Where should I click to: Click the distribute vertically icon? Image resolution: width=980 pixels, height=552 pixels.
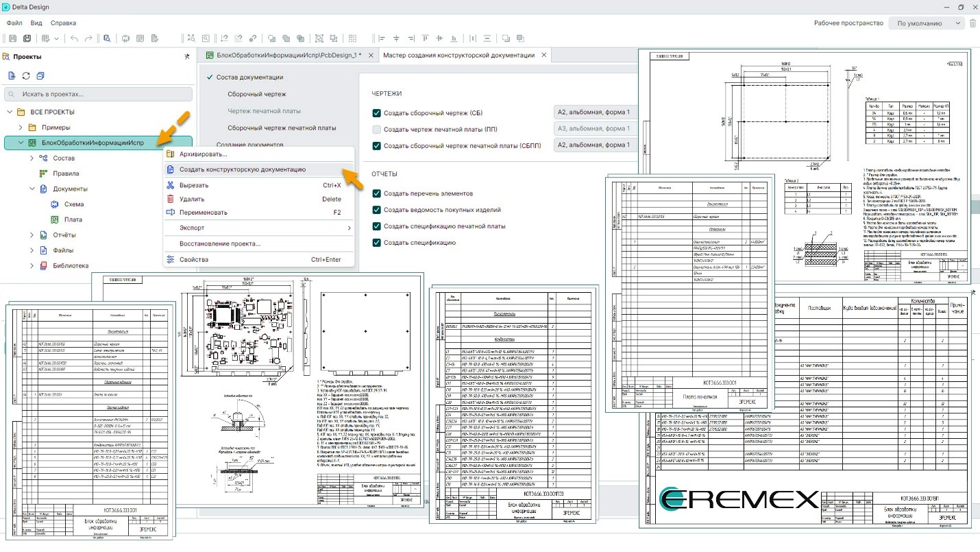pos(487,38)
